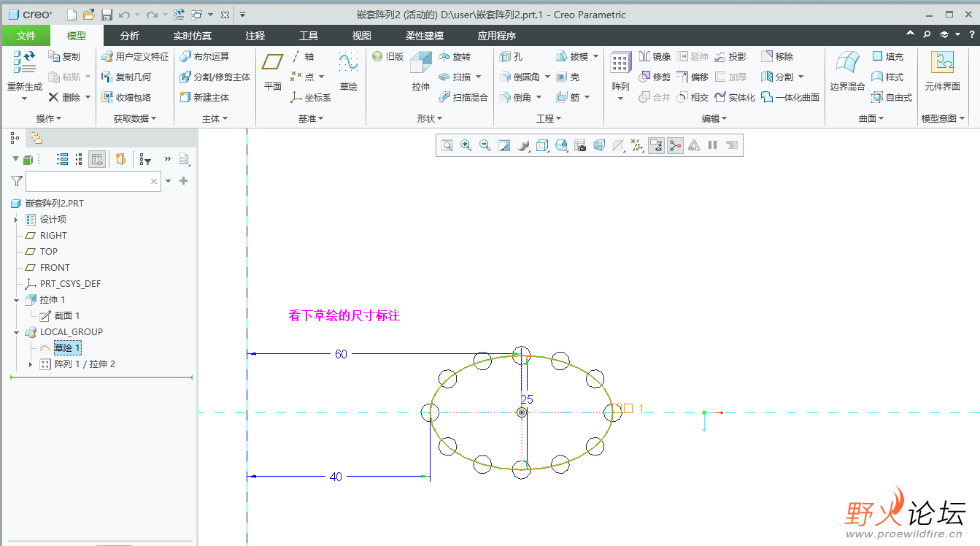This screenshot has width=980, height=546.
Task: Click Zoom Out in graphics toolbar
Action: (485, 145)
